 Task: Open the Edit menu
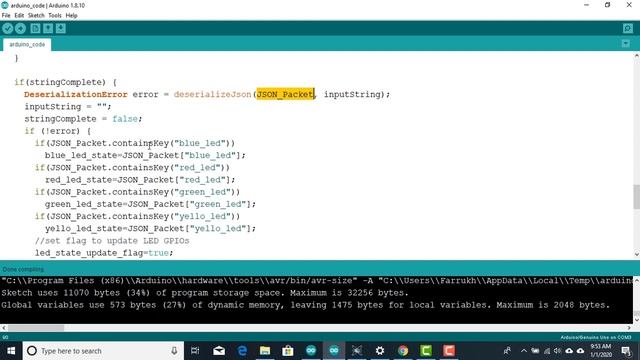pos(19,16)
